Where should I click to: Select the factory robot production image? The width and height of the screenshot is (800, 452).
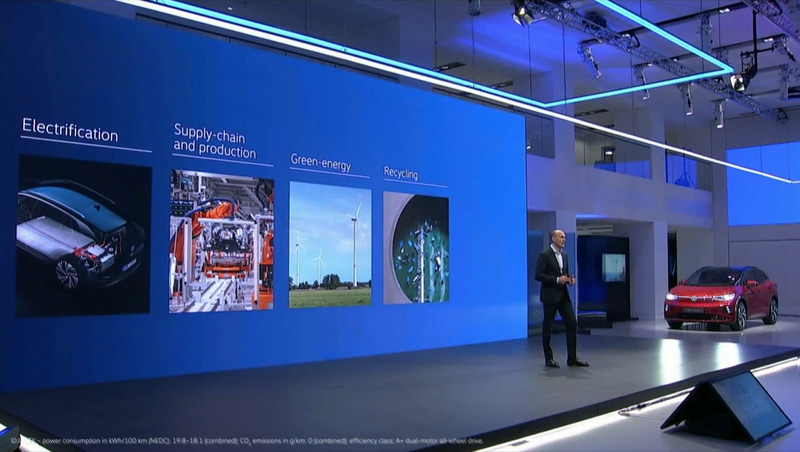221,241
